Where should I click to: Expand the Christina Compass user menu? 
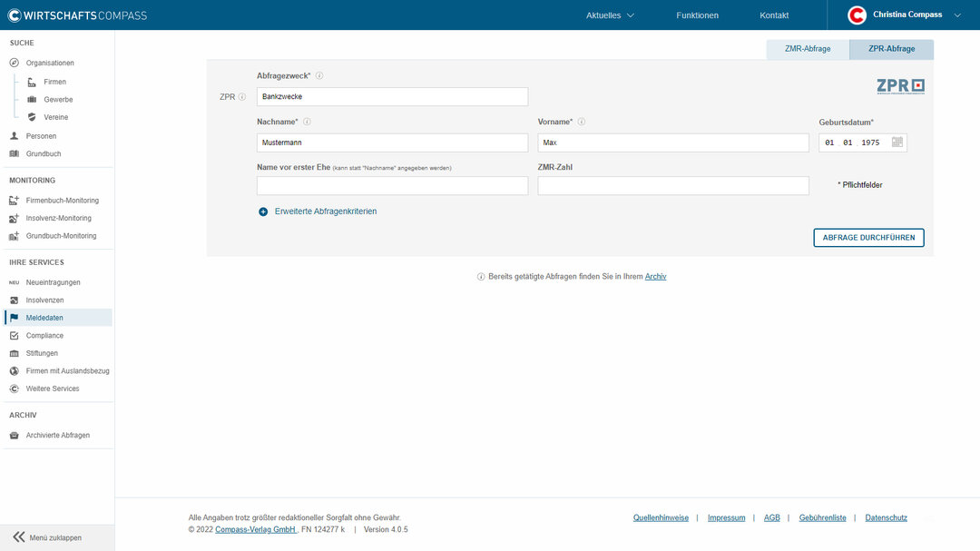click(x=957, y=15)
